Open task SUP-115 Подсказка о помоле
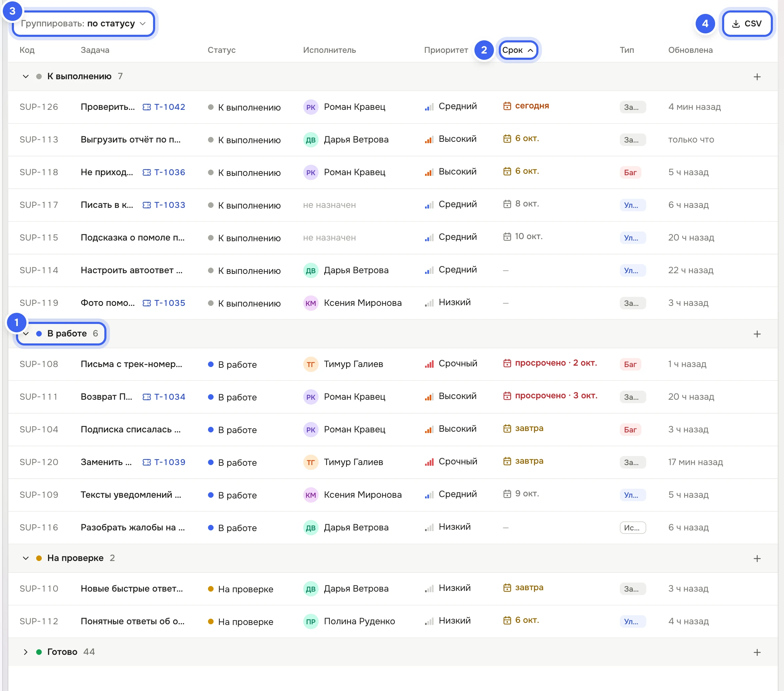 click(x=132, y=238)
